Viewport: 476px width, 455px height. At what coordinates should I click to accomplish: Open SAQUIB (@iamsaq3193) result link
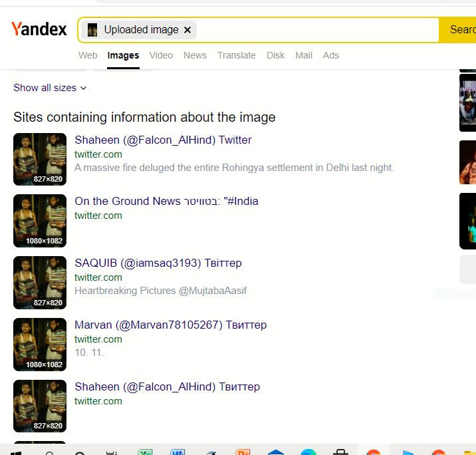click(x=158, y=263)
